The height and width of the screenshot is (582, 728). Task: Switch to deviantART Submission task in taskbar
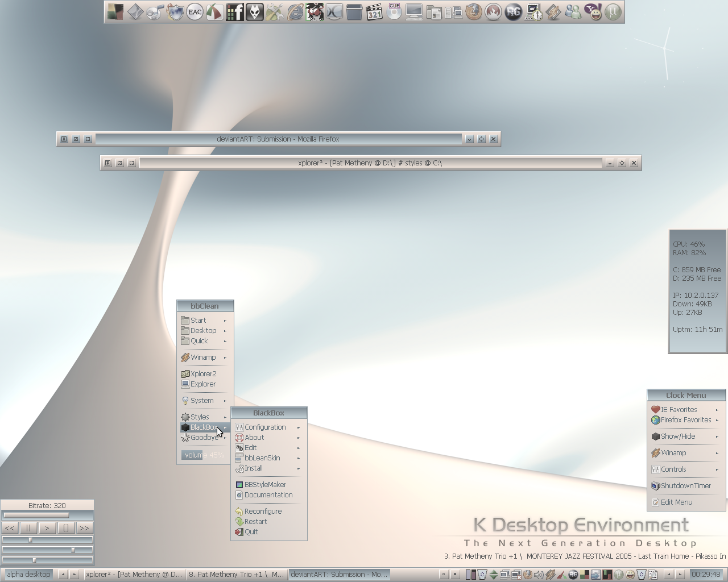click(x=340, y=575)
